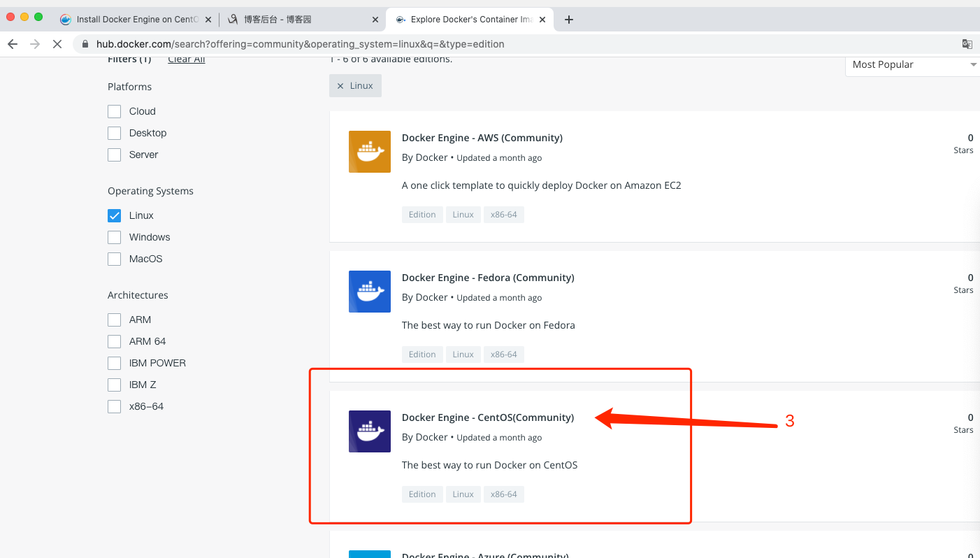The height and width of the screenshot is (558, 980).
Task: Tick the IBM Z architecture checkbox
Action: click(115, 385)
